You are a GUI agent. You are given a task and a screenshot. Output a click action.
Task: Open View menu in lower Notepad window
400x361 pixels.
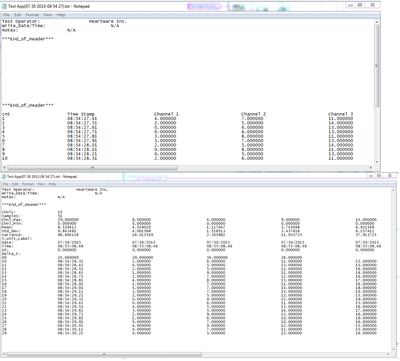coord(41,184)
